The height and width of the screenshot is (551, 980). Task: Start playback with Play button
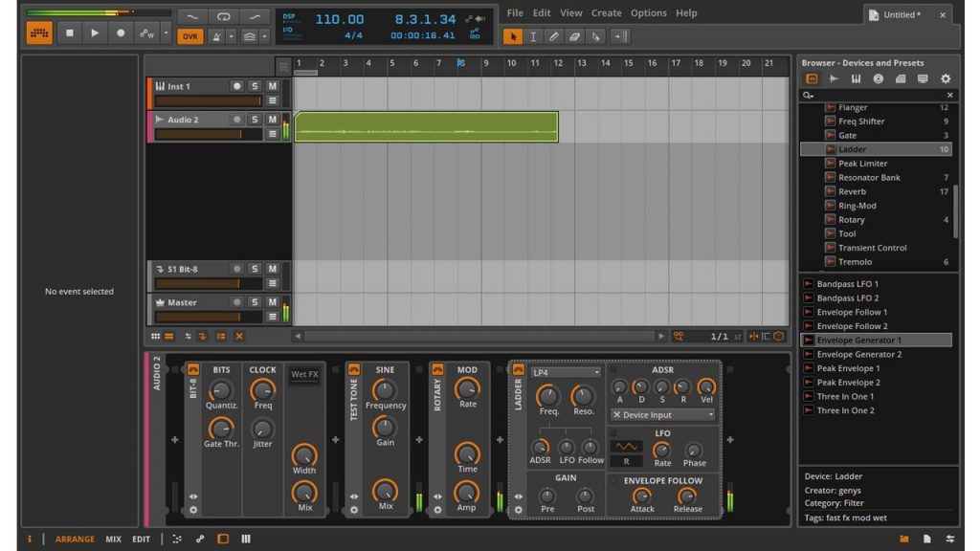[x=95, y=33]
